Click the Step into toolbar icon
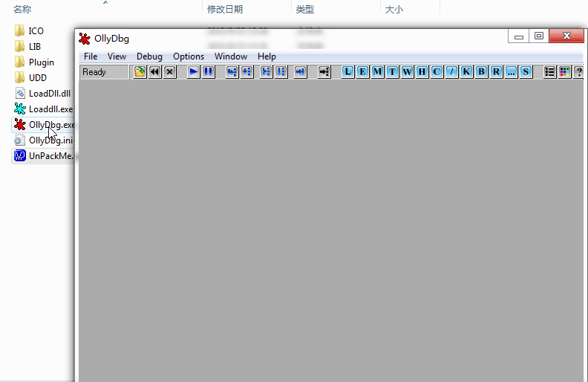This screenshot has height=382, width=588. (232, 71)
